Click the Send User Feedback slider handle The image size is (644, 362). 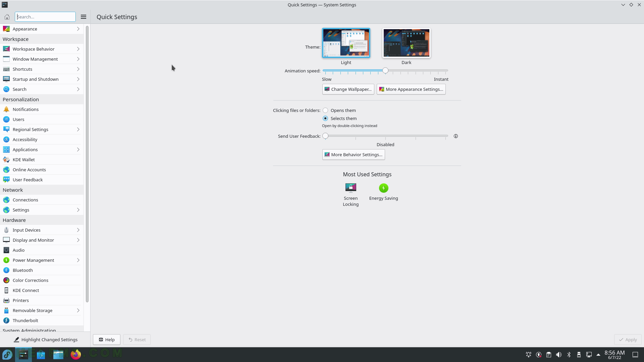tap(325, 136)
